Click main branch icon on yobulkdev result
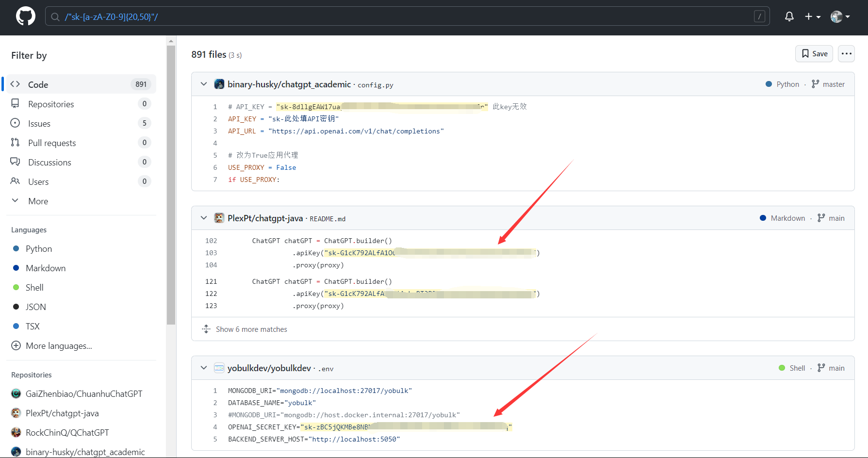The height and width of the screenshot is (458, 868). coord(821,368)
